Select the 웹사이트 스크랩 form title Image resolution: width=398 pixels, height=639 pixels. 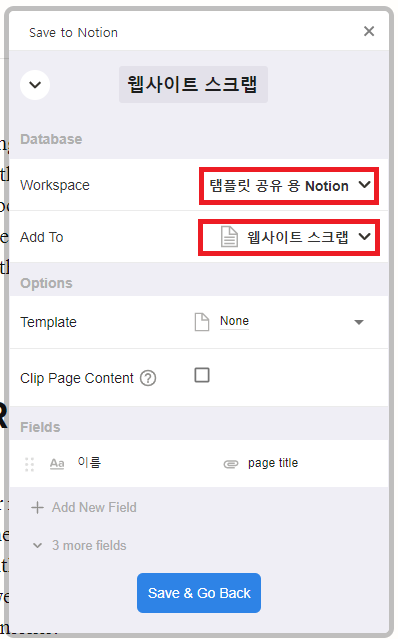point(193,84)
